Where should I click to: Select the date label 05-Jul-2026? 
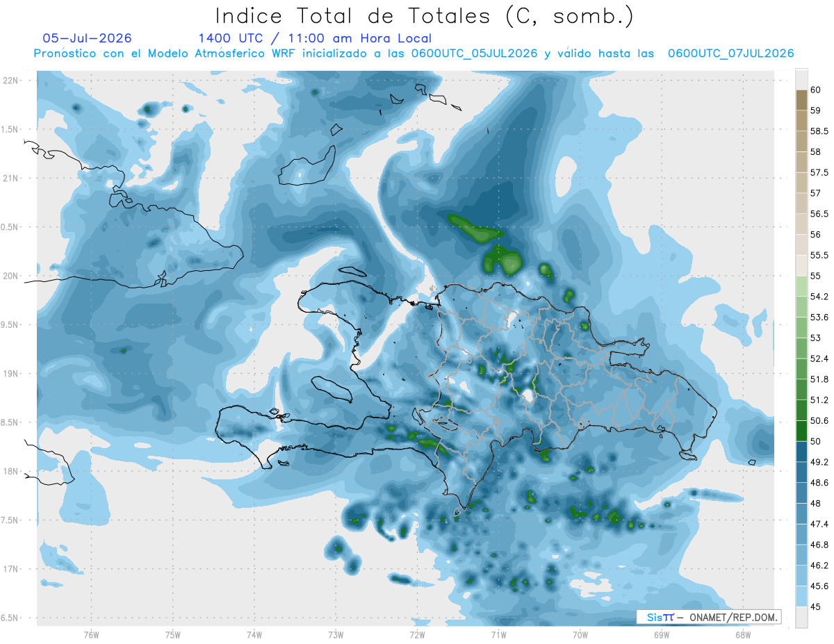click(x=87, y=38)
